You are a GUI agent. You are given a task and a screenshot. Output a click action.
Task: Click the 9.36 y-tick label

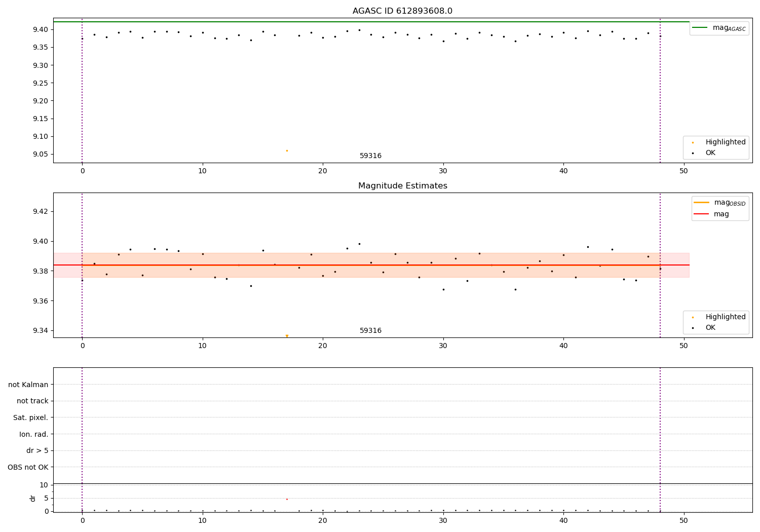(40, 301)
